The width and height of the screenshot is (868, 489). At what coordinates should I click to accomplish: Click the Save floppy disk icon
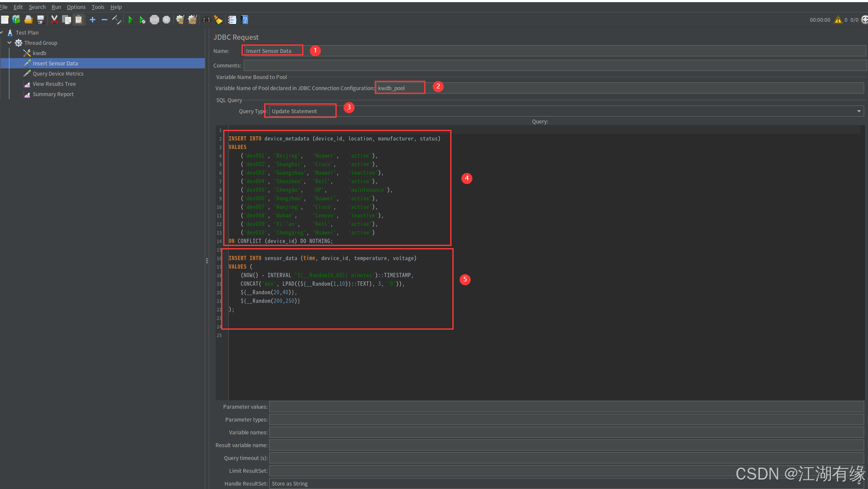pyautogui.click(x=41, y=20)
